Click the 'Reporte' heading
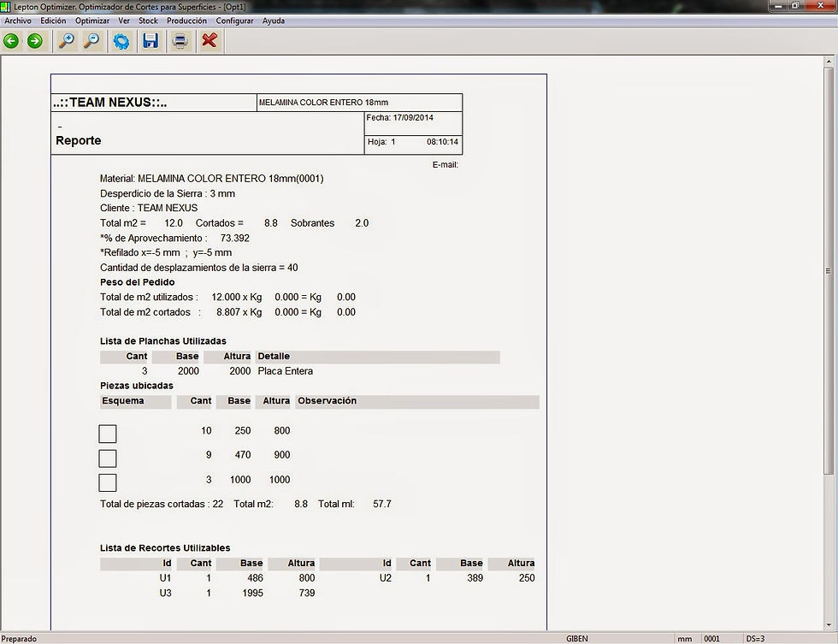 click(x=78, y=140)
